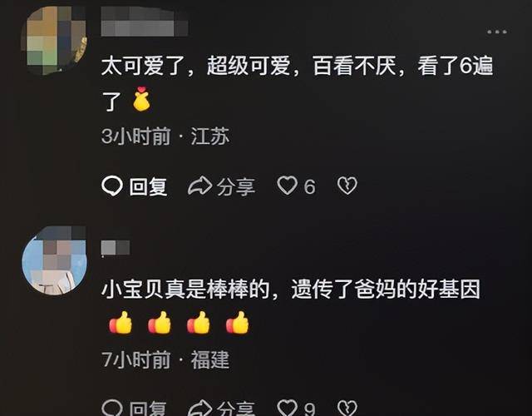Screen dimensions: 532x416
Task: Click 回复 text under the second comment
Action: pos(148,409)
